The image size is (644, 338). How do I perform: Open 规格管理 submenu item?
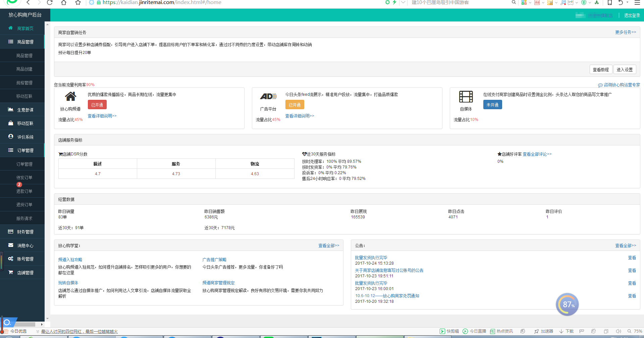tap(22, 83)
